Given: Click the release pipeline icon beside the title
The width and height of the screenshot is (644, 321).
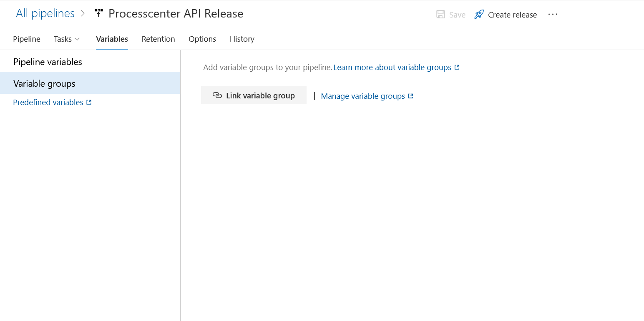Looking at the screenshot, I should click(x=98, y=13).
